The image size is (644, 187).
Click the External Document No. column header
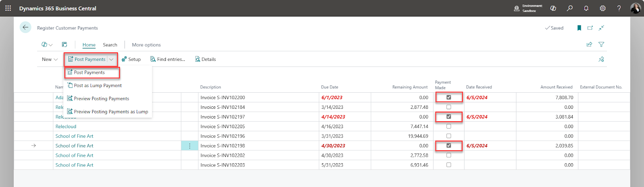click(601, 87)
